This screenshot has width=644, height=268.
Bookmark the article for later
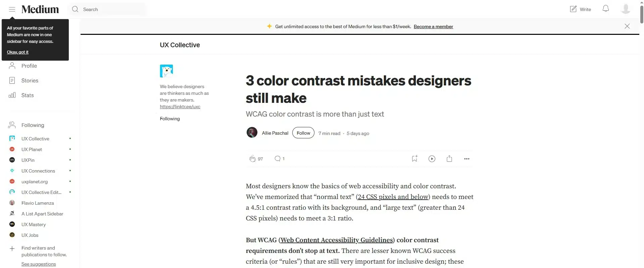(414, 158)
